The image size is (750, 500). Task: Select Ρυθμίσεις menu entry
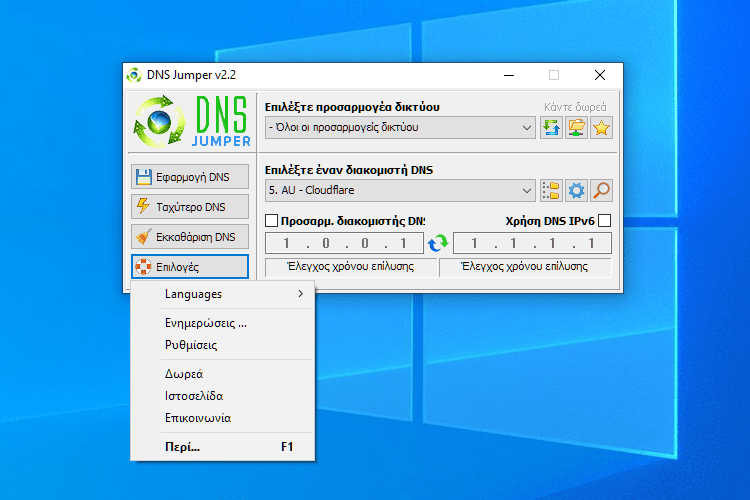[222, 345]
